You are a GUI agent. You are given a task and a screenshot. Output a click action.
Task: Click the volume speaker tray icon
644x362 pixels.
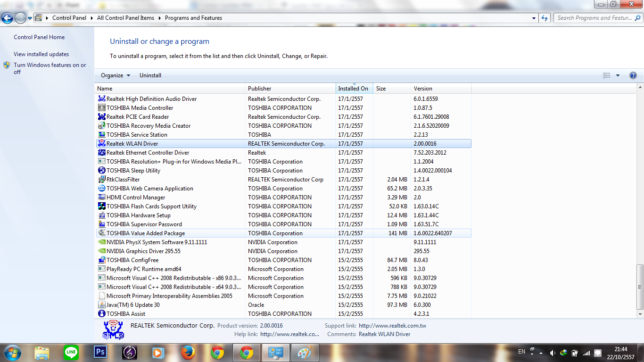[x=553, y=353]
